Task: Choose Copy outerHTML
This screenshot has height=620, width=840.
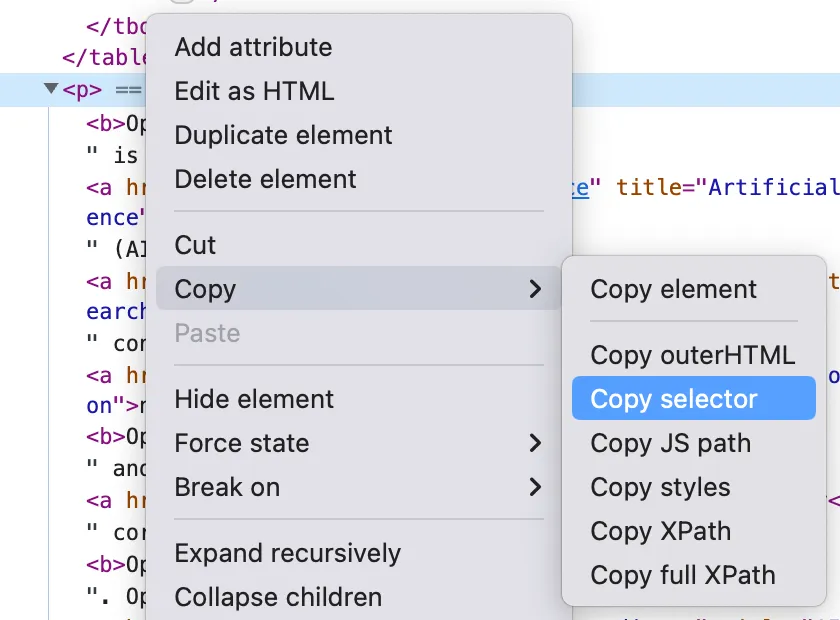Action: coord(692,355)
